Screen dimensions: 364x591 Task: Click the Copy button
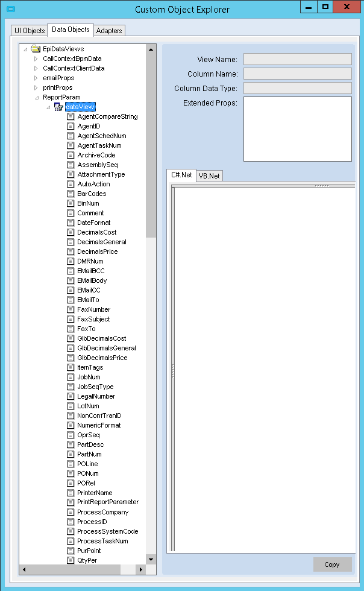pos(332,564)
